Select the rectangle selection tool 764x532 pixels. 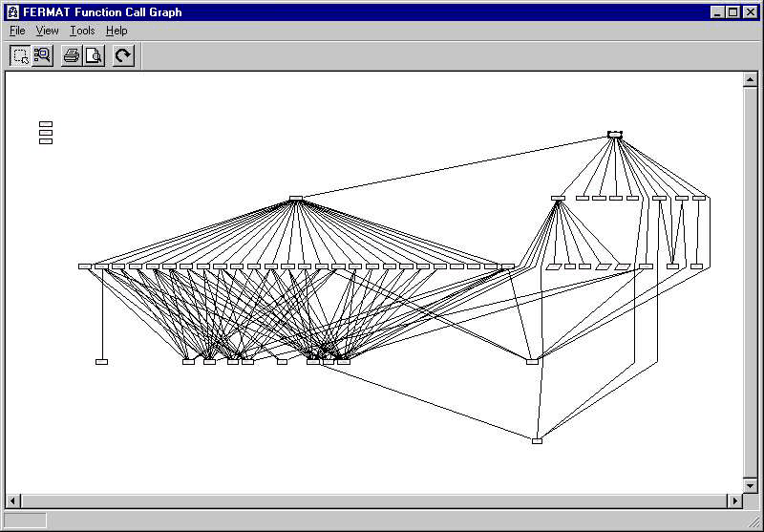(x=20, y=55)
